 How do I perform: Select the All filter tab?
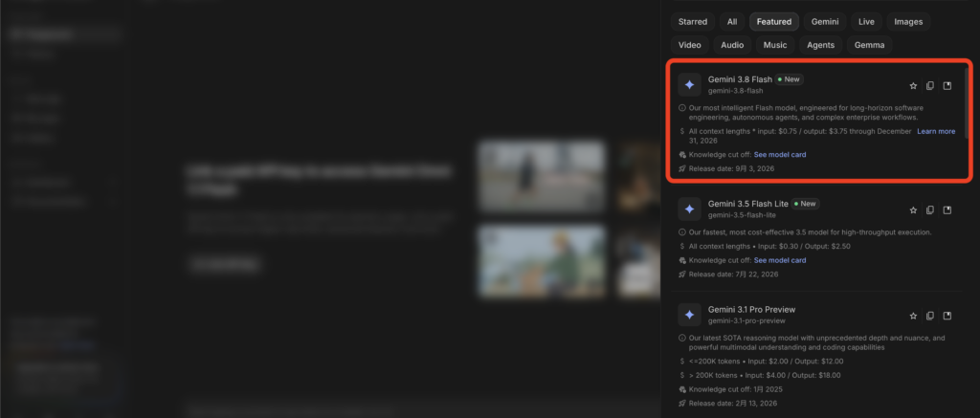pyautogui.click(x=732, y=22)
